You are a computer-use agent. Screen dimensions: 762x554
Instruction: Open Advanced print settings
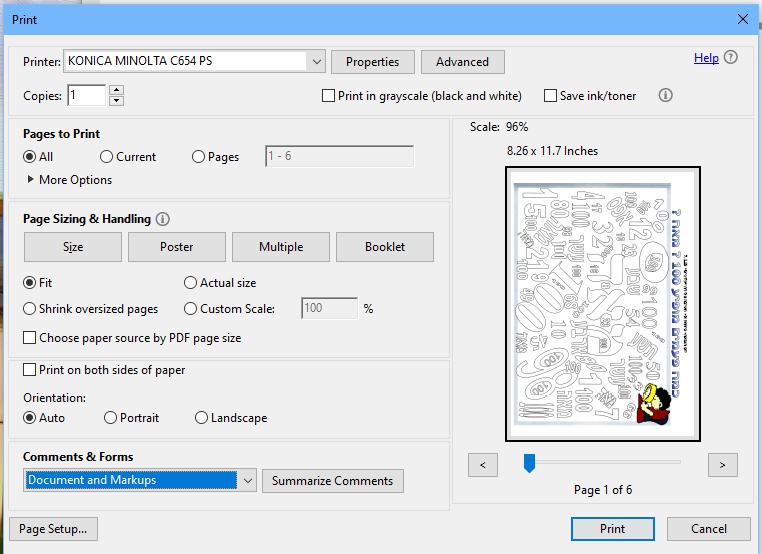click(463, 62)
